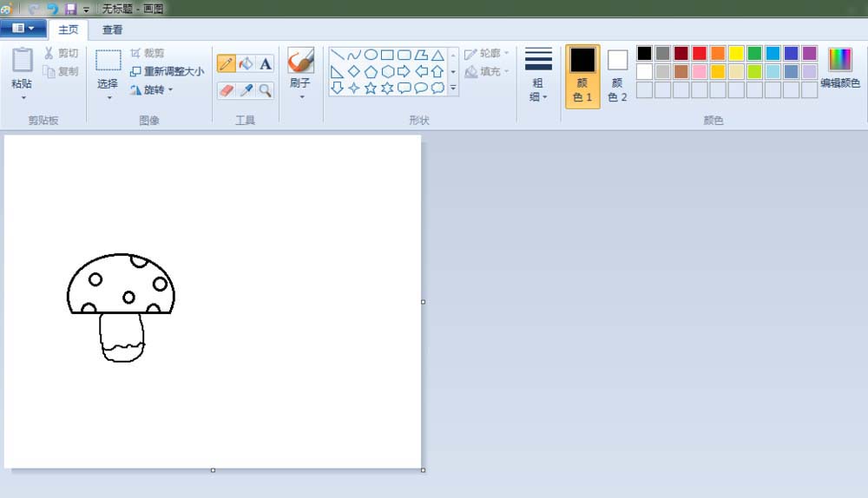The image size is (868, 498).
Task: Click the Copy button
Action: [61, 71]
